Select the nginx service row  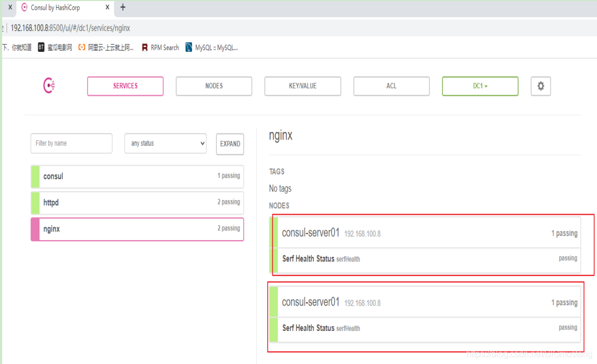click(x=137, y=229)
